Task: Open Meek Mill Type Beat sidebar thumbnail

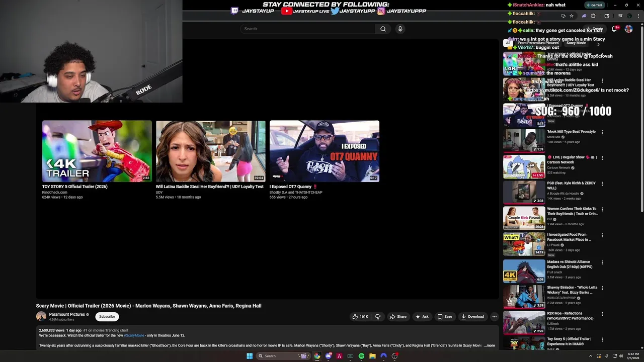Action: pyautogui.click(x=524, y=141)
